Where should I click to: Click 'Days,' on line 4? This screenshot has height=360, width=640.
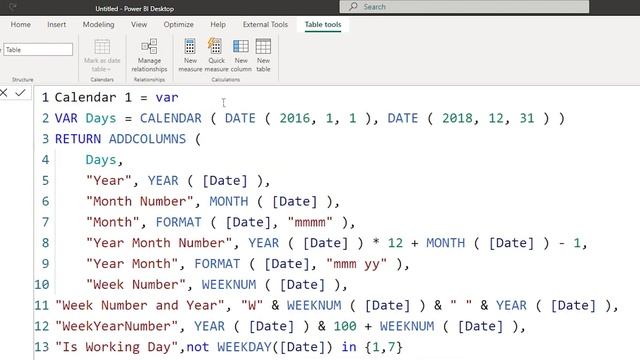[104, 160]
